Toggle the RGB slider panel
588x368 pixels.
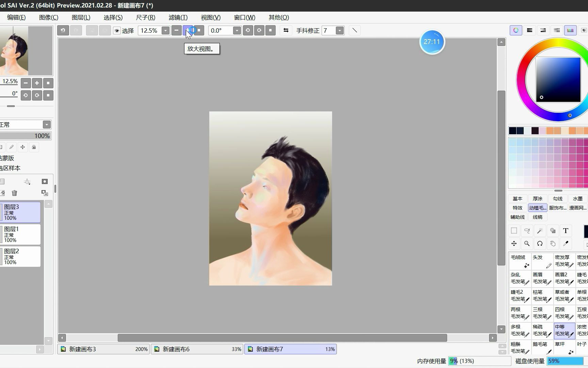tap(529, 30)
